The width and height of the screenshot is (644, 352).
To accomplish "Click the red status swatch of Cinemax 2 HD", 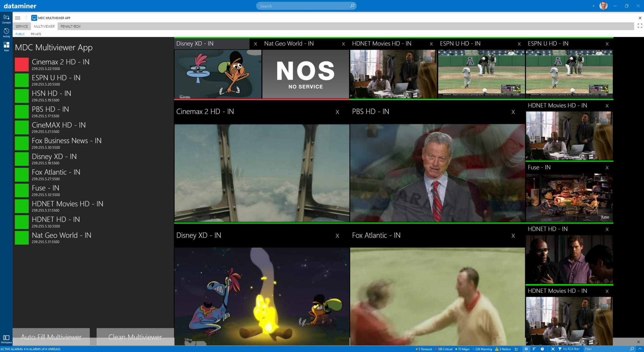I will pos(22,64).
